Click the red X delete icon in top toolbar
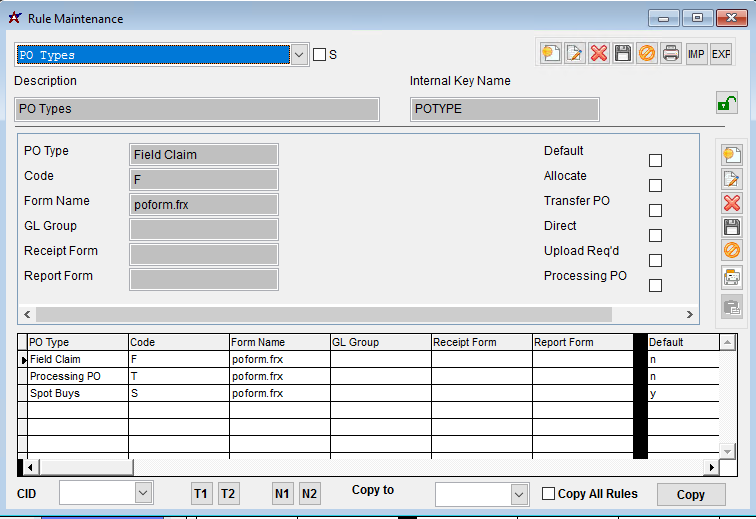The width and height of the screenshot is (756, 519). pyautogui.click(x=599, y=53)
